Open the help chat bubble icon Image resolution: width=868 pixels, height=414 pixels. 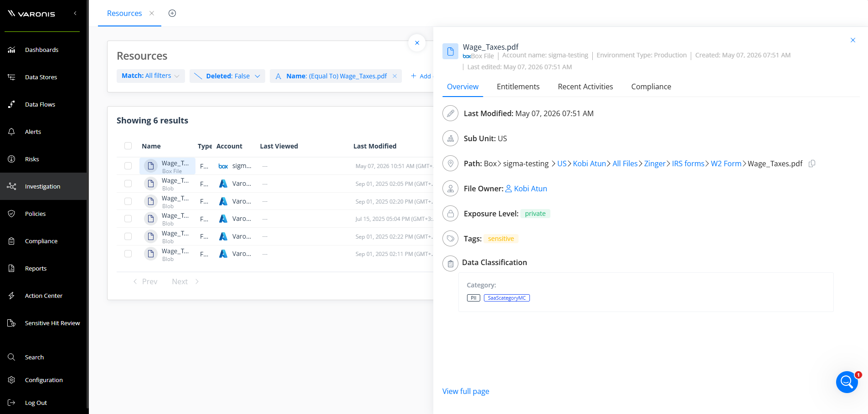(847, 382)
